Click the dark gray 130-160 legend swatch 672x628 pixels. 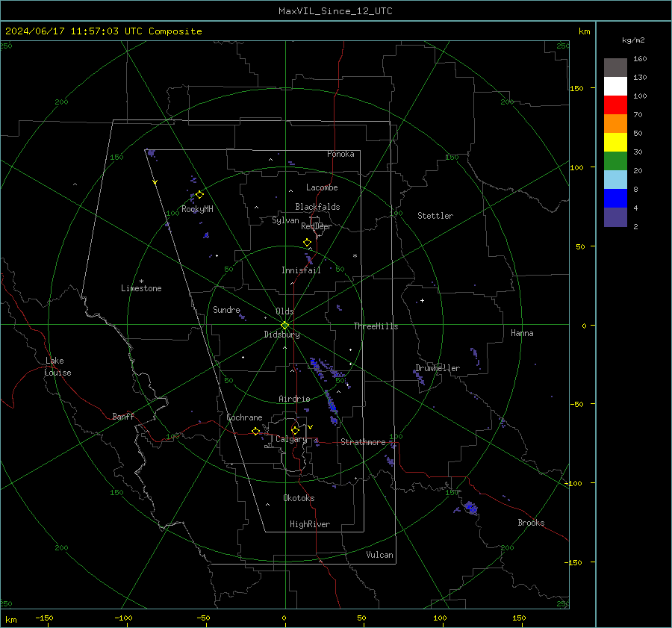tap(615, 68)
